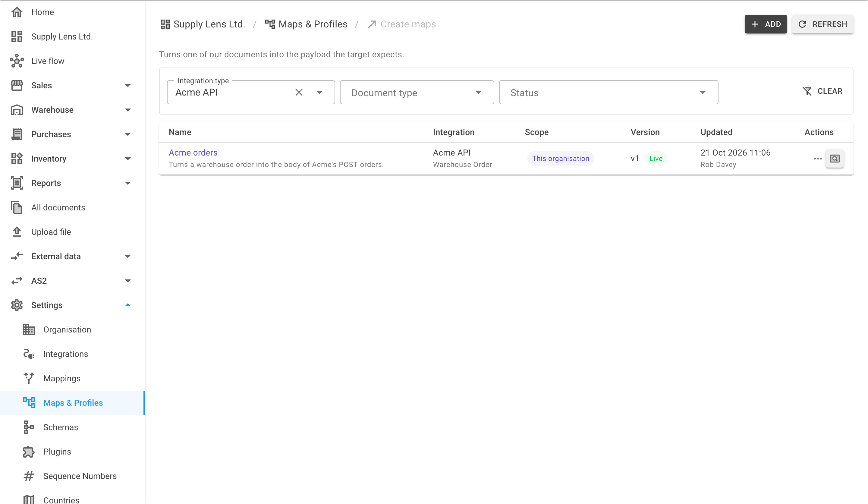Click the Name column header

coord(180,132)
